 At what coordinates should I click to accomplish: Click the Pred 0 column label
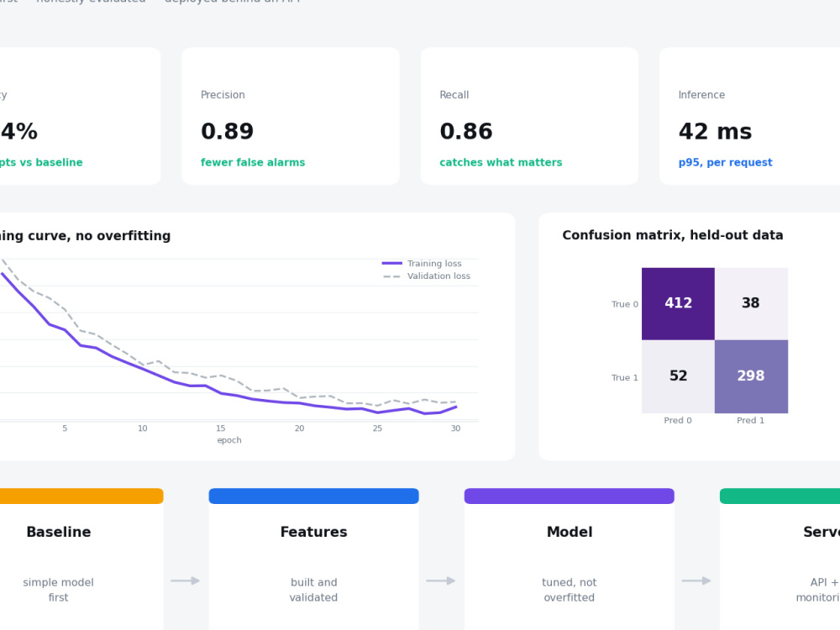(x=678, y=421)
